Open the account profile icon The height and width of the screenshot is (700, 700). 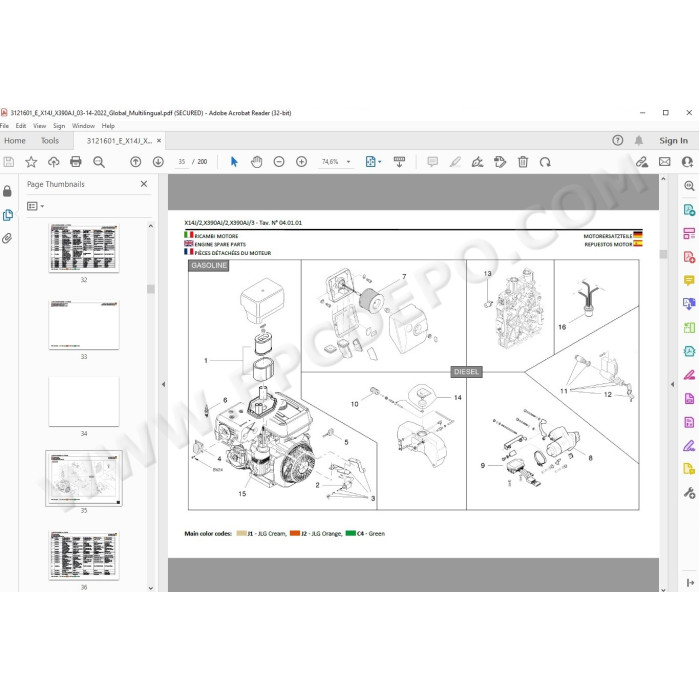point(688,162)
